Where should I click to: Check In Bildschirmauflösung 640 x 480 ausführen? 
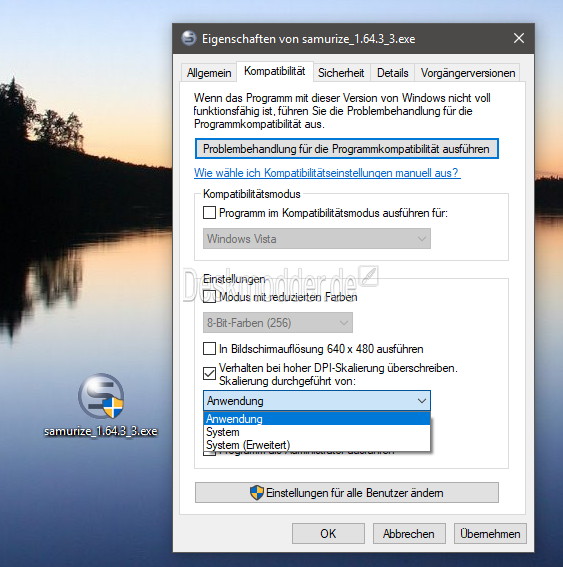click(x=209, y=349)
